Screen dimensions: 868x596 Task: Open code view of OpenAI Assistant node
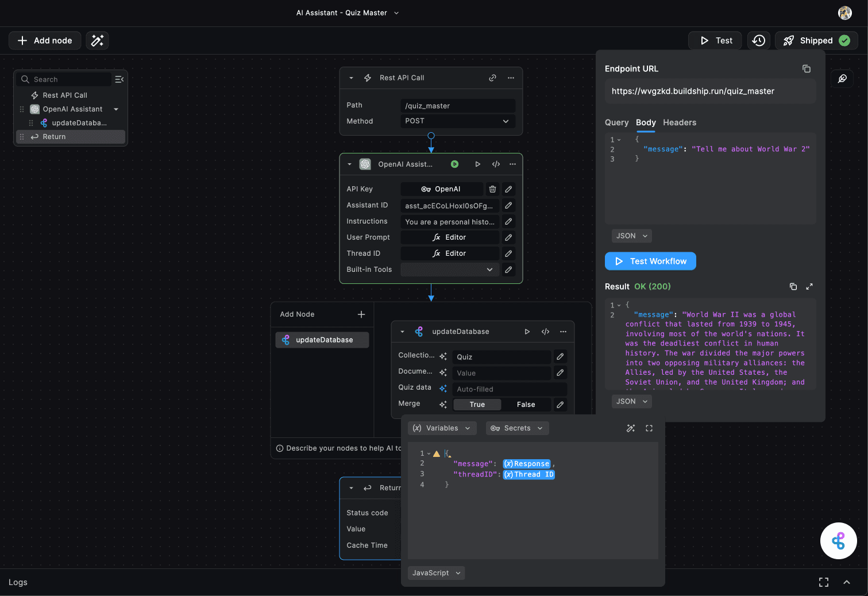(496, 164)
